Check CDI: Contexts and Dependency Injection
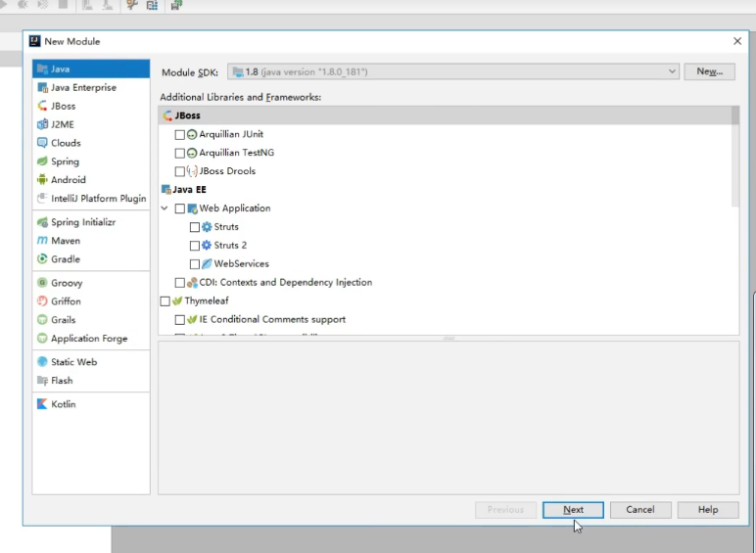 click(180, 282)
